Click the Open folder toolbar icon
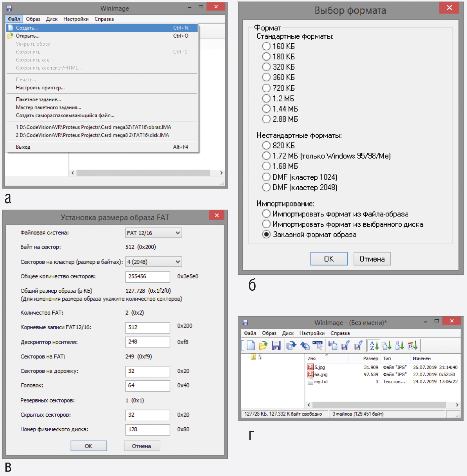The width and height of the screenshot is (467, 476). tap(263, 345)
